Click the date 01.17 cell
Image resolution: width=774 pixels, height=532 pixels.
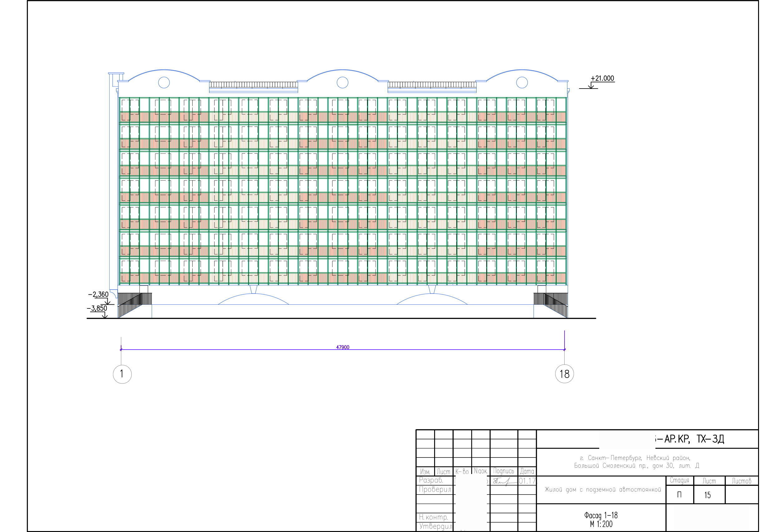527,481
